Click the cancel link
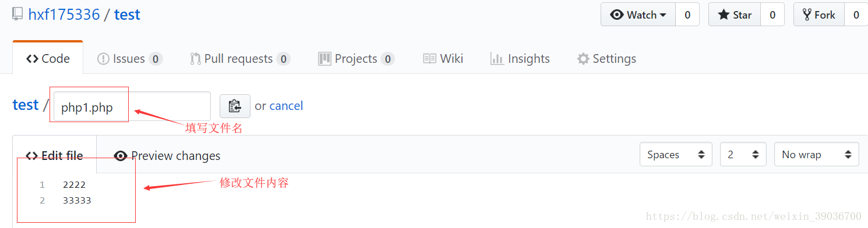The image size is (868, 228). pyautogui.click(x=286, y=106)
